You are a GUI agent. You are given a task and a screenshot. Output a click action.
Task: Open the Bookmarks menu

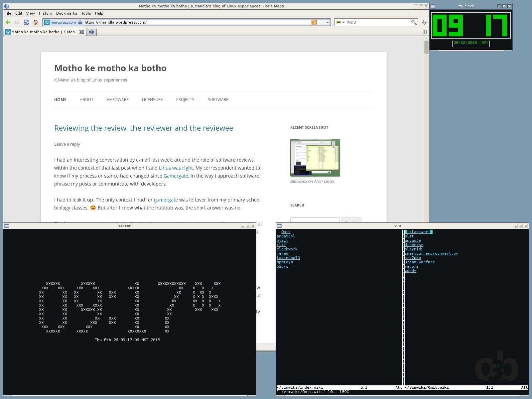66,13
